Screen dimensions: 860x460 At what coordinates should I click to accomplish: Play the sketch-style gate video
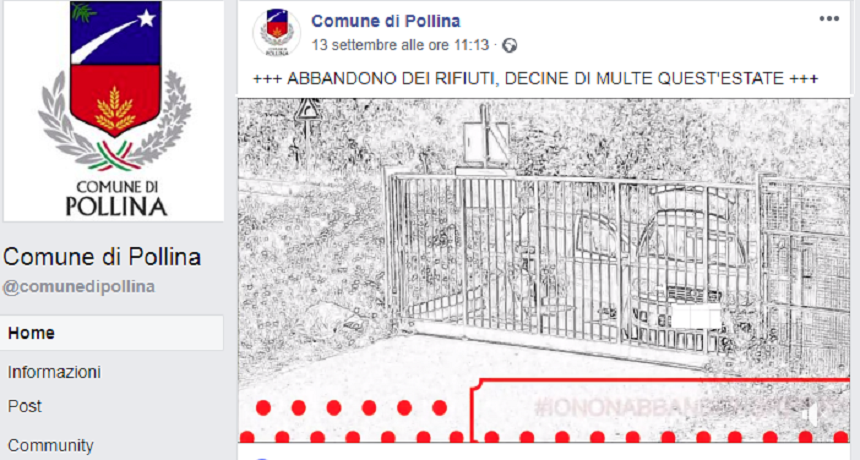click(544, 270)
